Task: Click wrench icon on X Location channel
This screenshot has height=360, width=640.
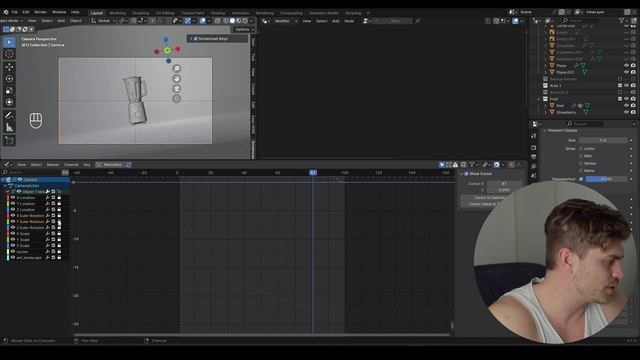Action: (47, 198)
